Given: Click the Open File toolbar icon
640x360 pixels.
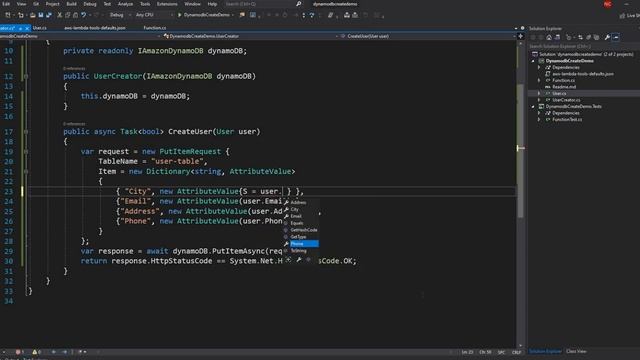Looking at the screenshot, I should click(x=33, y=15).
